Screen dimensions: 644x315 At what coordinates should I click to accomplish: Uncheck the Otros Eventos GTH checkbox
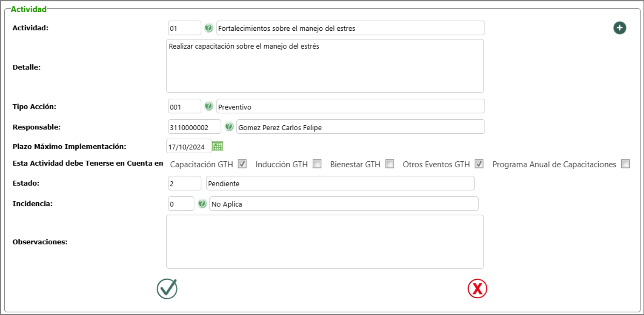(479, 164)
